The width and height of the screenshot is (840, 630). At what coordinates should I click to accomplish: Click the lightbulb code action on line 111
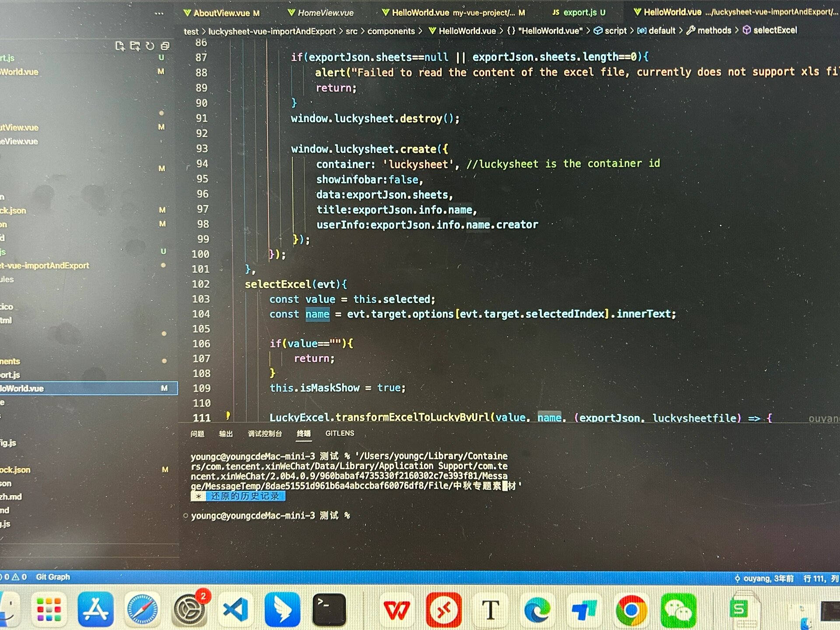tap(228, 415)
